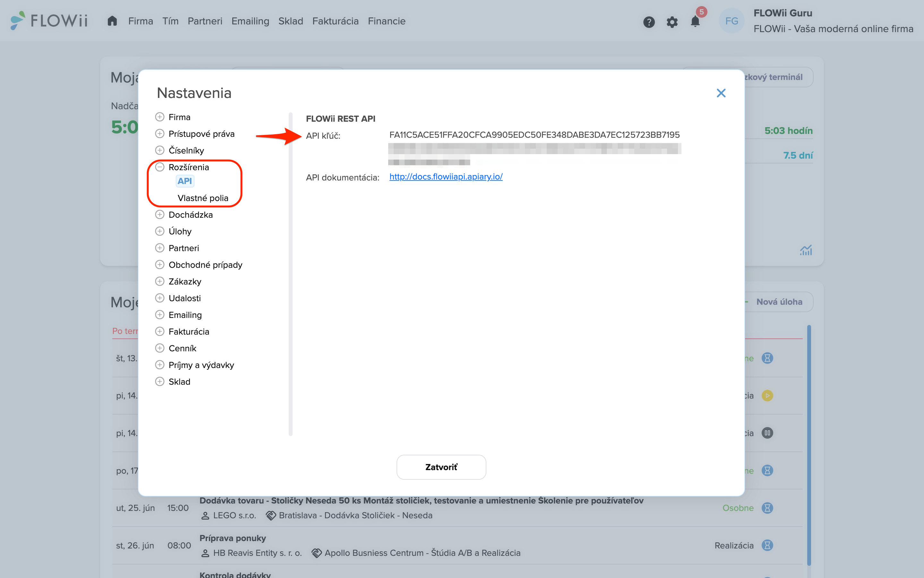Expand Emailing in the settings tree
924x578 pixels.
click(159, 315)
